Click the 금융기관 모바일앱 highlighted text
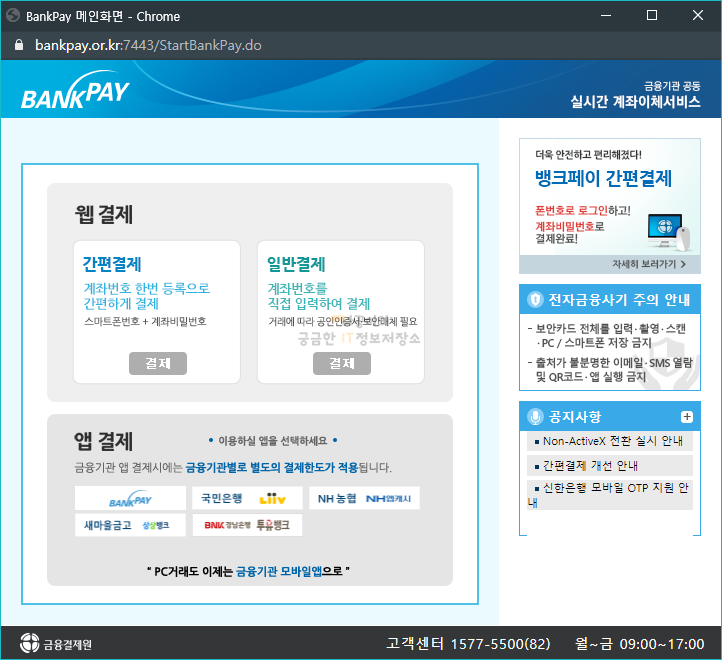722x660 pixels. pos(279,571)
